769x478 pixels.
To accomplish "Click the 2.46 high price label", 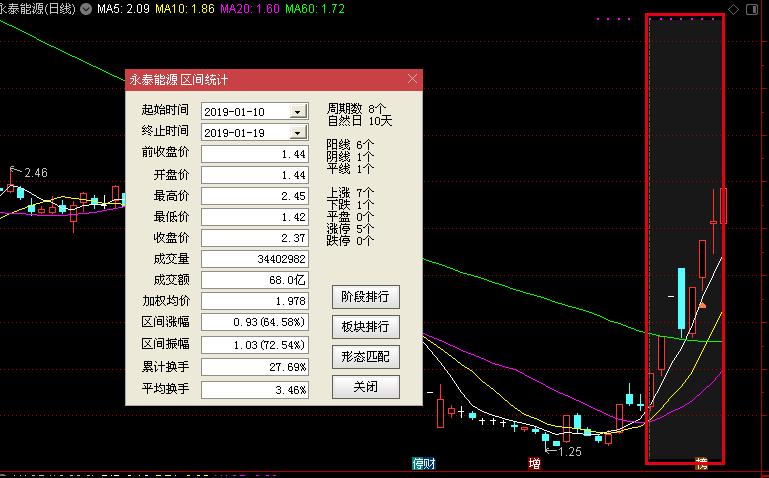I will pyautogui.click(x=36, y=173).
